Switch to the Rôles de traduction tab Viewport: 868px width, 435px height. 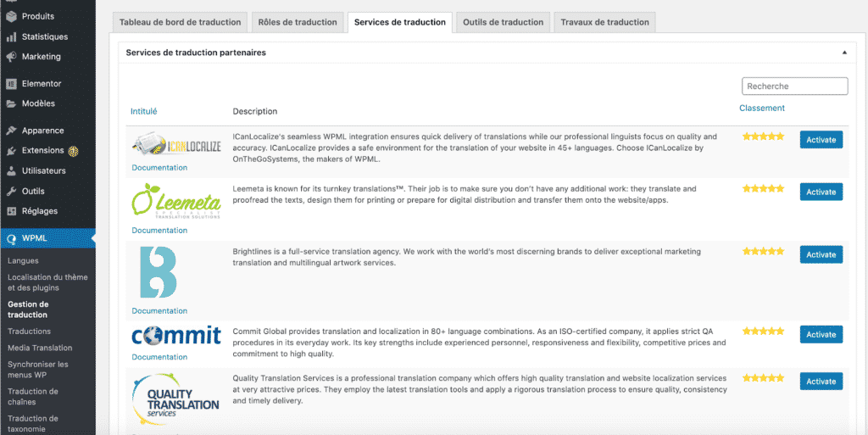tap(298, 22)
